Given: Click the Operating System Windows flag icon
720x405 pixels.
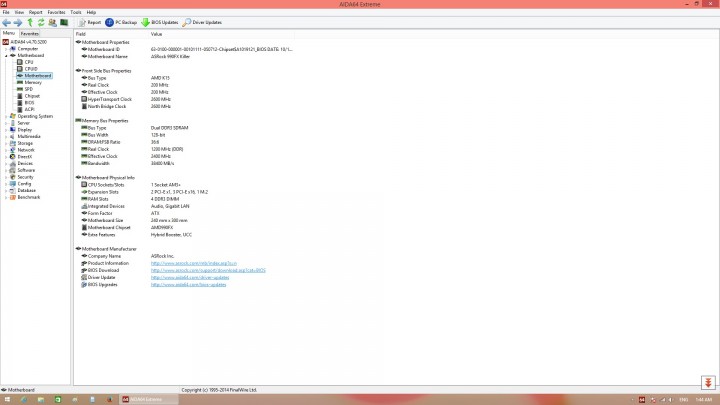Looking at the screenshot, I should point(12,116).
